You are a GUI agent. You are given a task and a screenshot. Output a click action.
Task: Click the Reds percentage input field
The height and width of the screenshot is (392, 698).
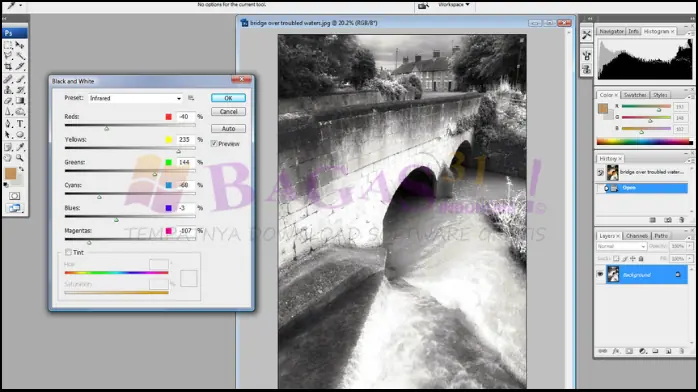(185, 117)
